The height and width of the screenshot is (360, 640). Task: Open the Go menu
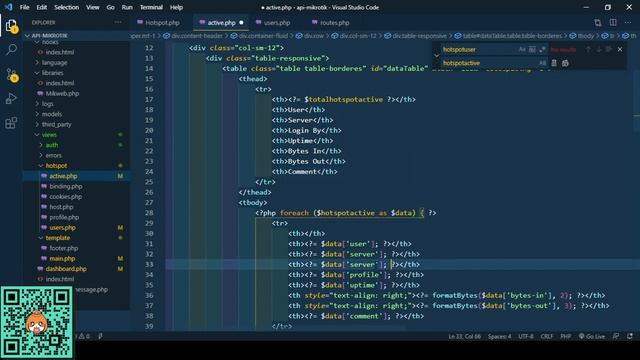111,7
